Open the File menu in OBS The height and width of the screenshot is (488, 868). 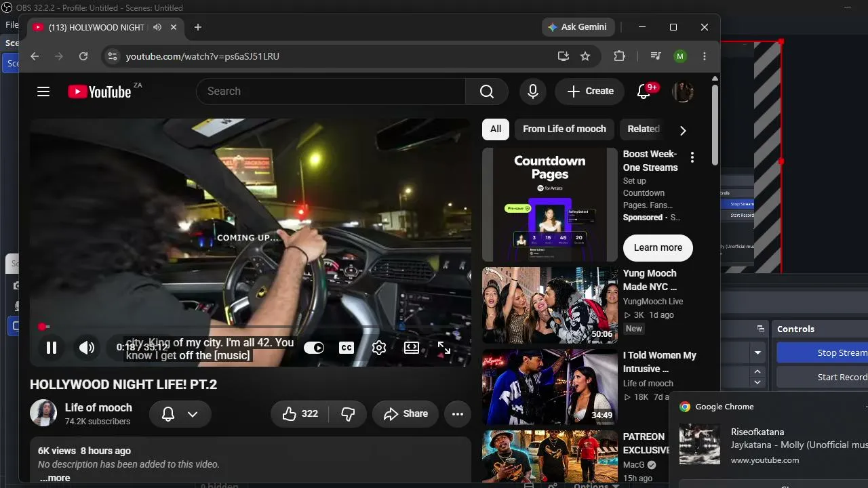coord(12,25)
